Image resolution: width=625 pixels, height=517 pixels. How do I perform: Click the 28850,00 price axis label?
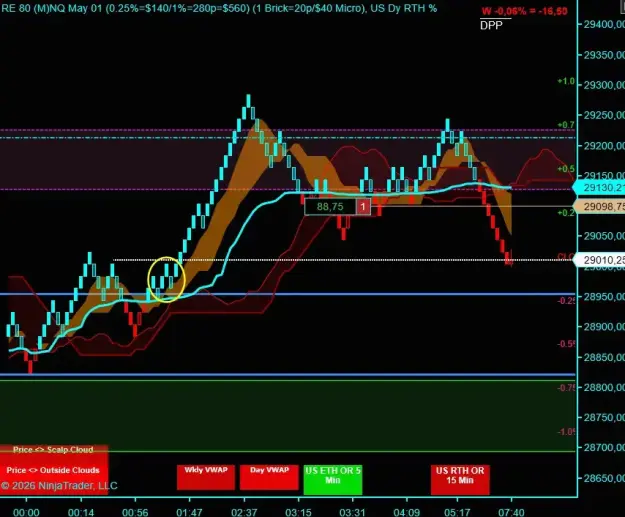(x=604, y=357)
